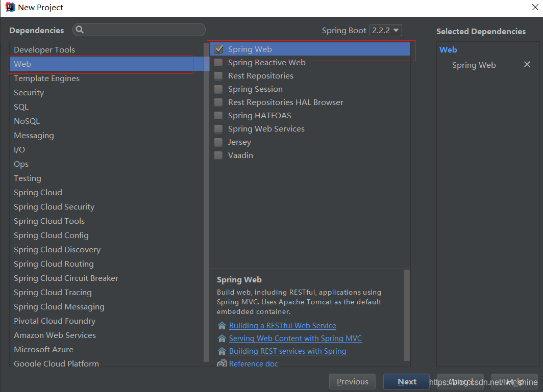Select the Vaadin label in the dependency list

tap(240, 155)
